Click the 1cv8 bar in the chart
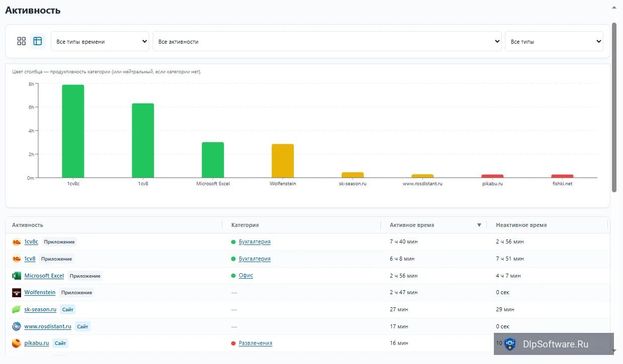Image resolution: width=623 pixels, height=364 pixels. [143, 141]
